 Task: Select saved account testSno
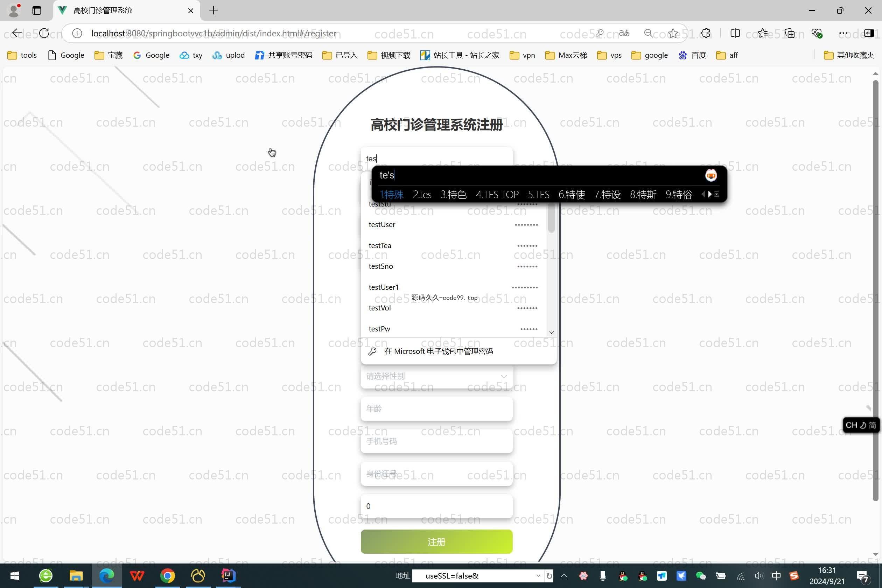[453, 266]
